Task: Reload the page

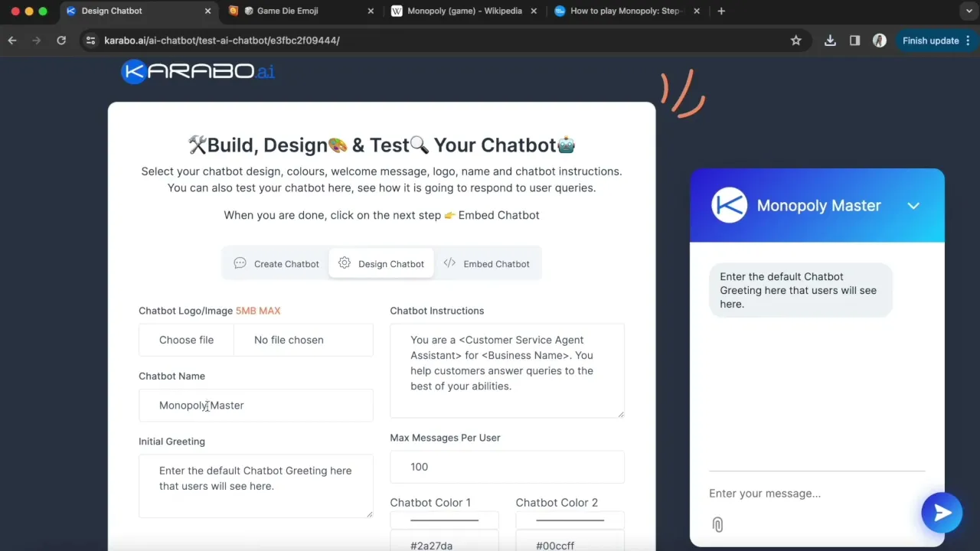Action: pos(61,41)
